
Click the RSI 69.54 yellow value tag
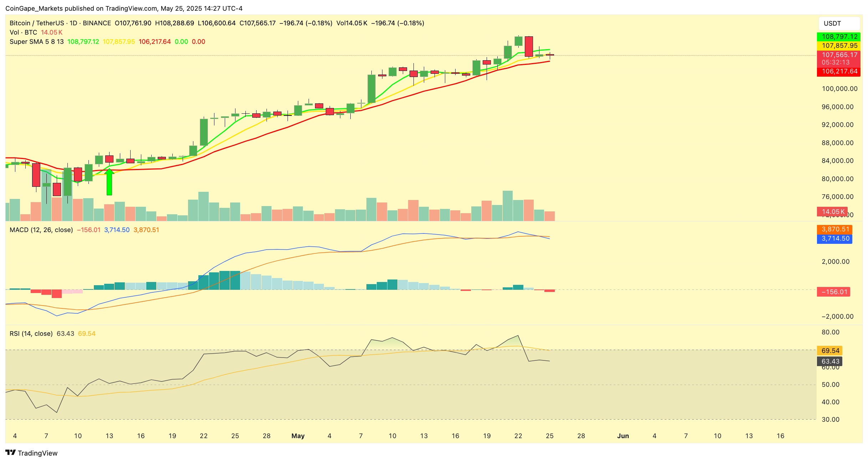829,351
